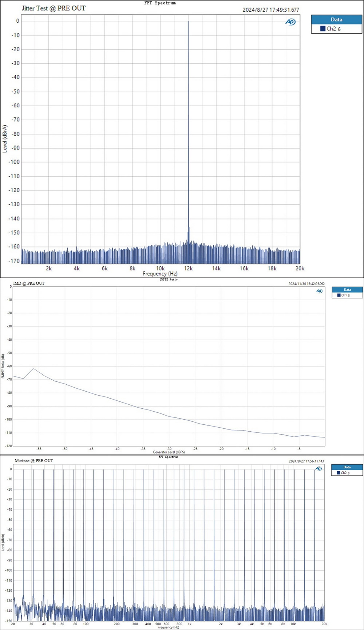This screenshot has width=364, height=630.
Task: Click the "IMD @ PRE OUT" title
Action: point(29,283)
